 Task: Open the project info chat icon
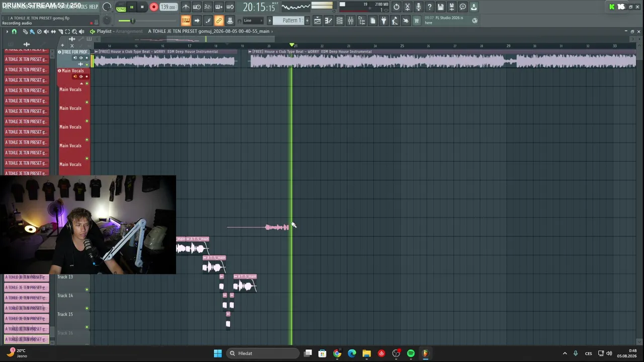point(463,7)
